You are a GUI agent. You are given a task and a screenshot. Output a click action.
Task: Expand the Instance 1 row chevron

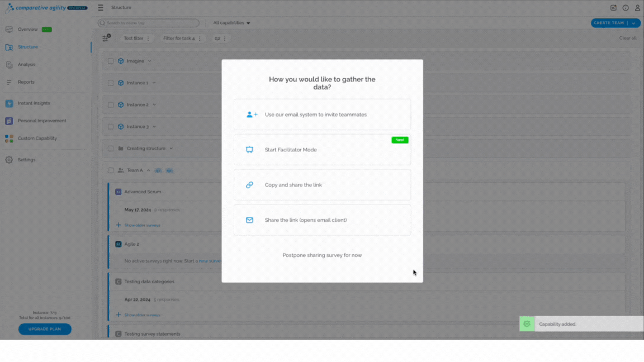click(154, 83)
